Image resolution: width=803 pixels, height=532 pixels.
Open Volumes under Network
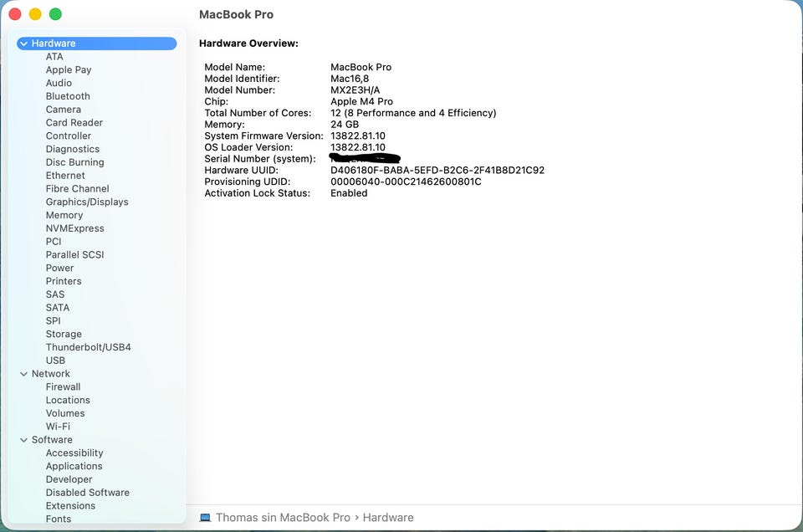[x=65, y=414]
